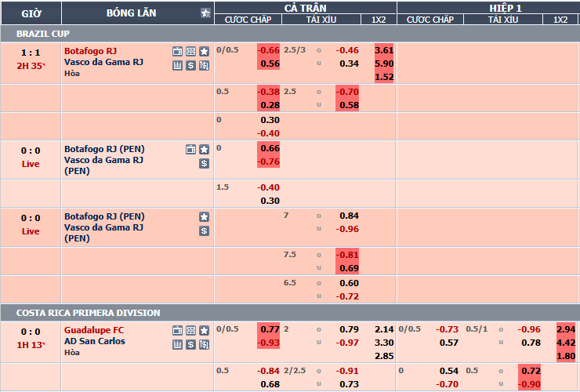Open odds movement icon for Guadalupe FC match
The image size is (580, 392).
coord(205,345)
